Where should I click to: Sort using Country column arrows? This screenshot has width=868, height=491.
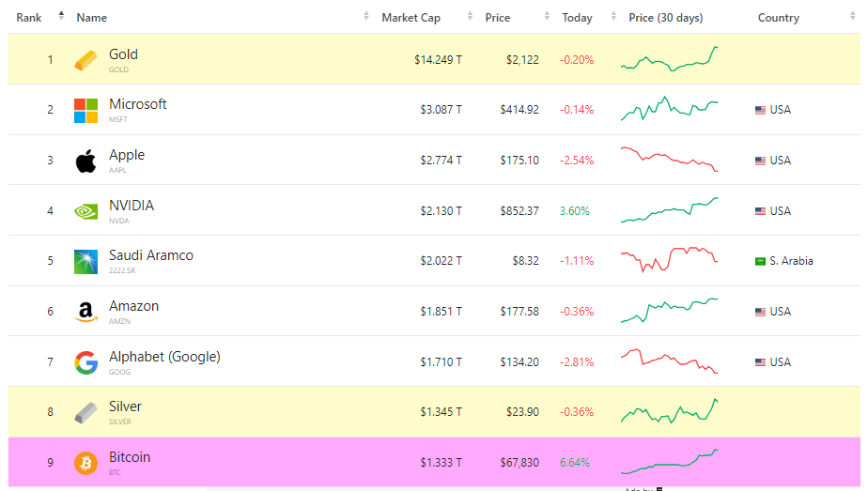pyautogui.click(x=853, y=16)
